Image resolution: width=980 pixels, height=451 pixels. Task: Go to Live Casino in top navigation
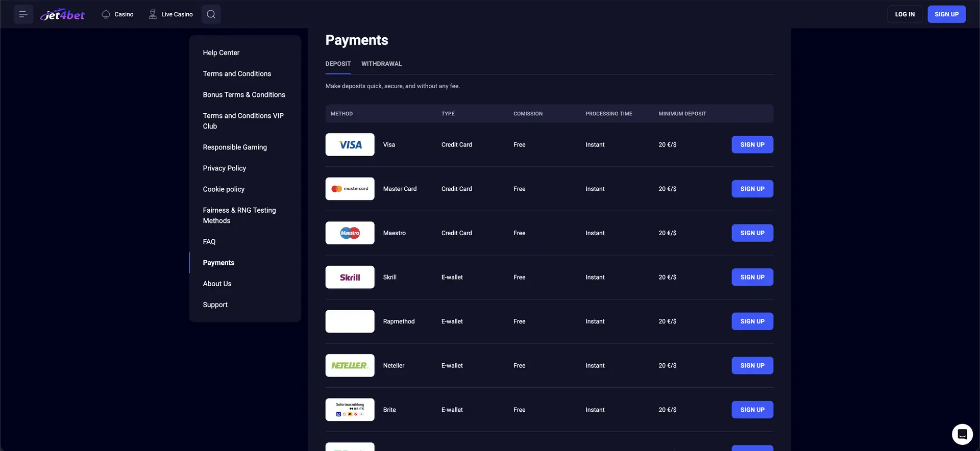[x=170, y=14]
